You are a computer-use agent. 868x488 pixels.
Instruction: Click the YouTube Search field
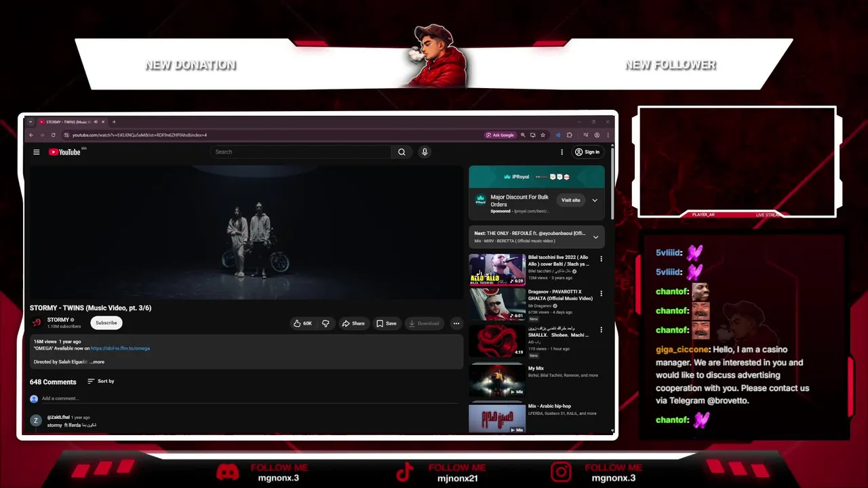(x=300, y=152)
